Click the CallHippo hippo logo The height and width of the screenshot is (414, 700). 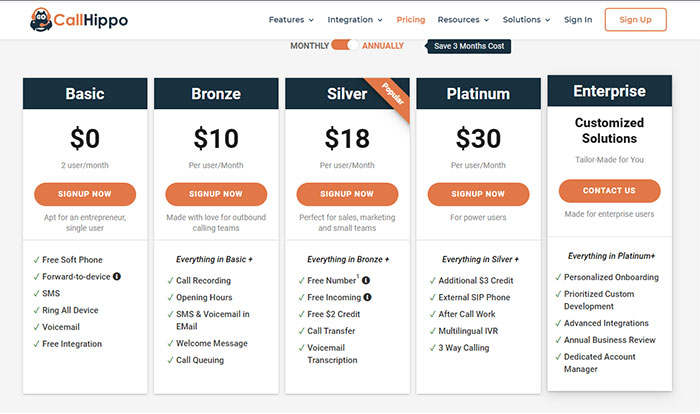(x=79, y=20)
